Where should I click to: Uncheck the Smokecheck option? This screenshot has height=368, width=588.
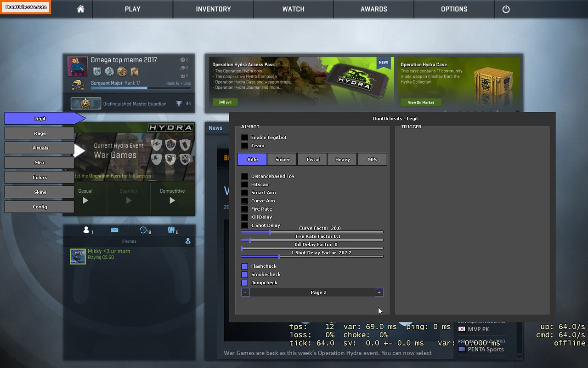[244, 275]
